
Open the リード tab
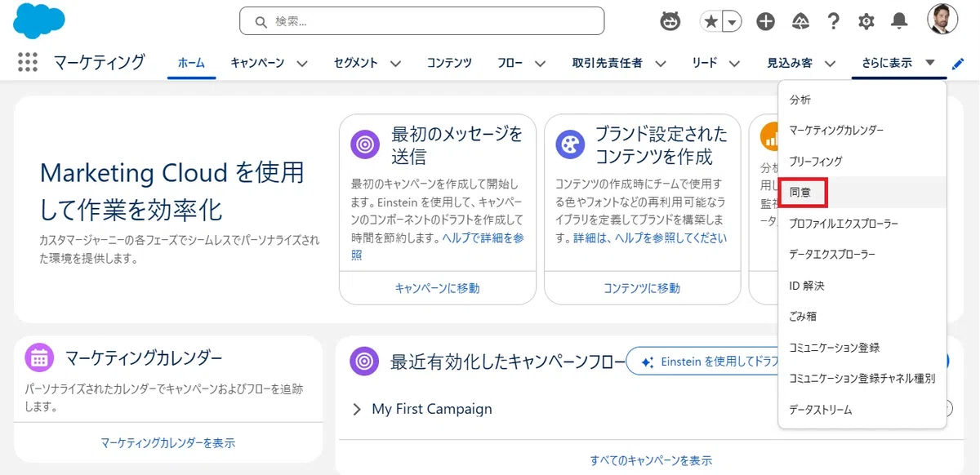click(704, 63)
